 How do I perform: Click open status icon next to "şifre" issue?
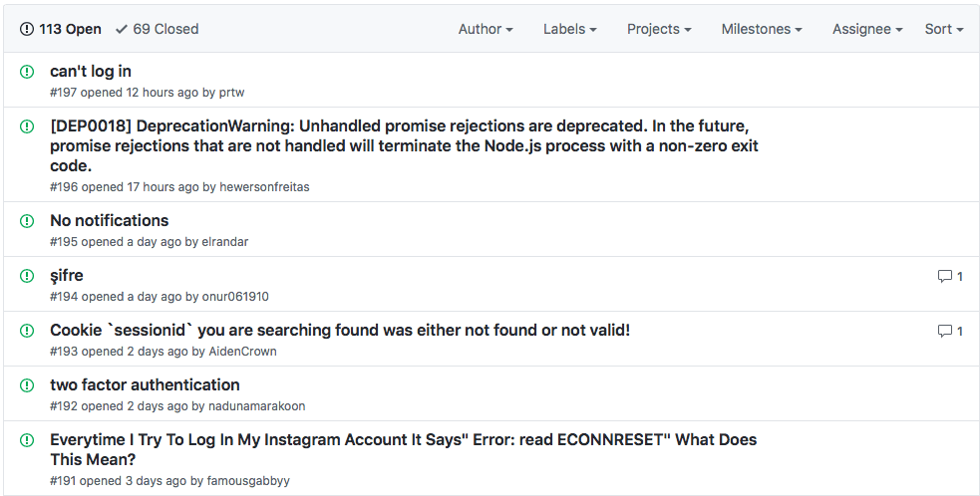[27, 276]
